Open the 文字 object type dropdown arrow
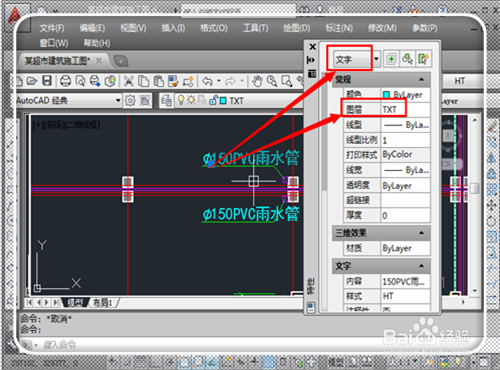The width and height of the screenshot is (500, 370). tap(376, 59)
